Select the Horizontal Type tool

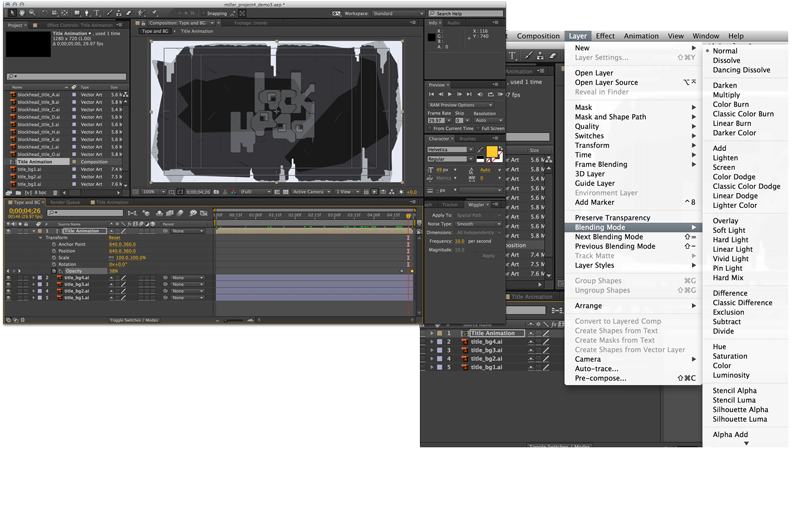pos(96,13)
